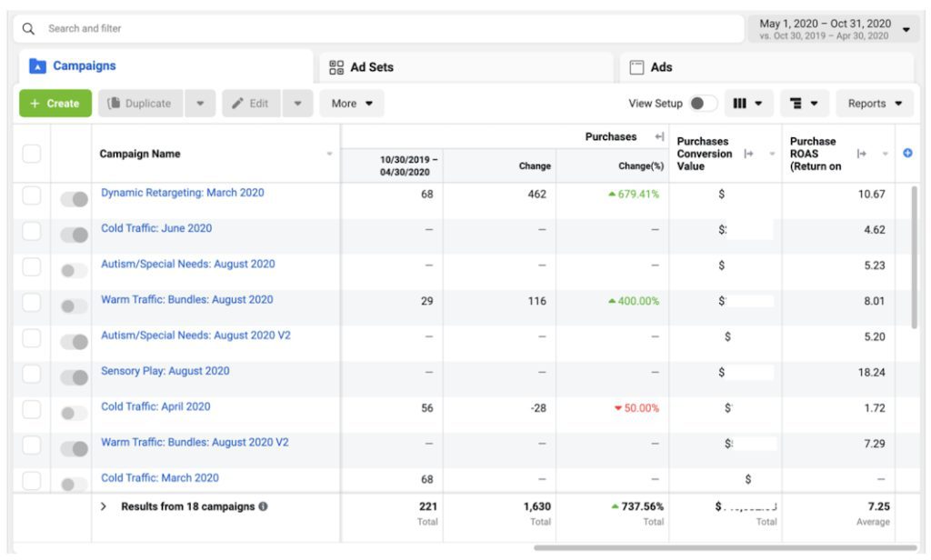Toggle the View Setup switch
The width and height of the screenshot is (931, 560).
click(x=702, y=104)
